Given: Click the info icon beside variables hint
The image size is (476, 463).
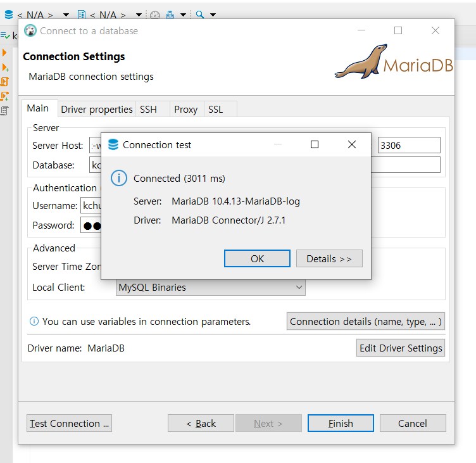Looking at the screenshot, I should (x=34, y=321).
